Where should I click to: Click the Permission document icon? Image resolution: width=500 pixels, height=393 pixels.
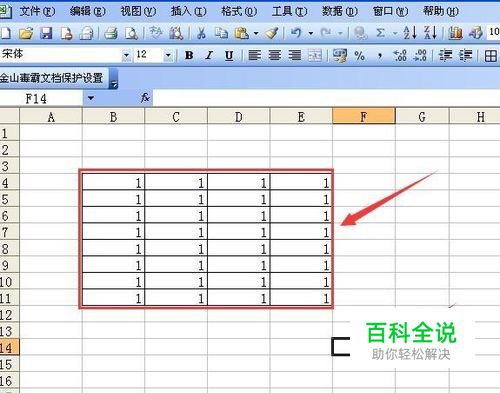pos(66,33)
